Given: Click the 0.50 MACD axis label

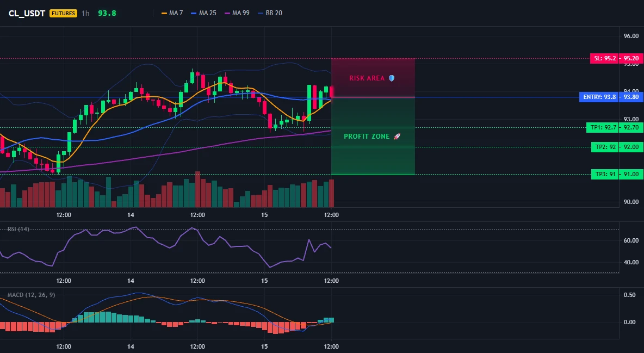Looking at the screenshot, I should coord(630,295).
